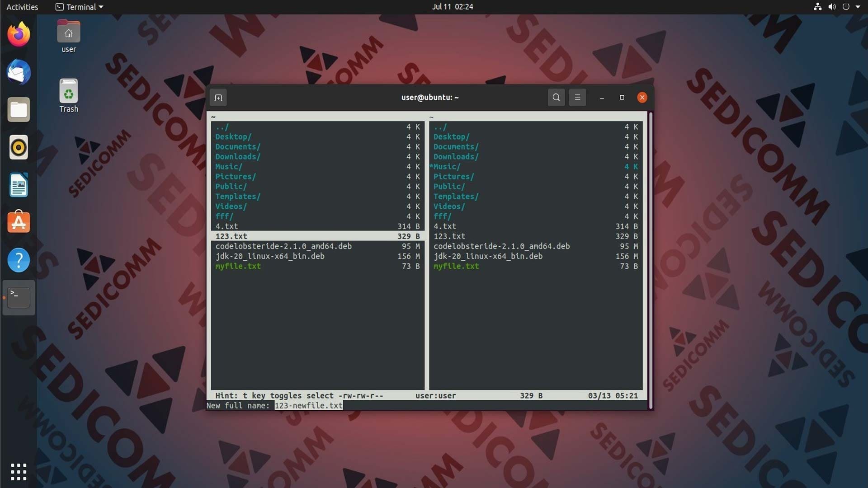The height and width of the screenshot is (488, 868).
Task: Select Documents/ in the left pane
Action: (317, 147)
